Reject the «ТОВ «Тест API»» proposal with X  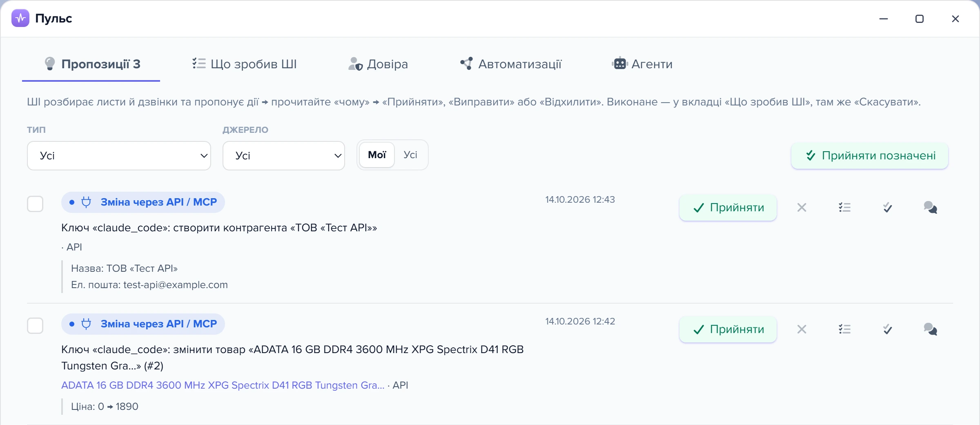click(x=802, y=208)
